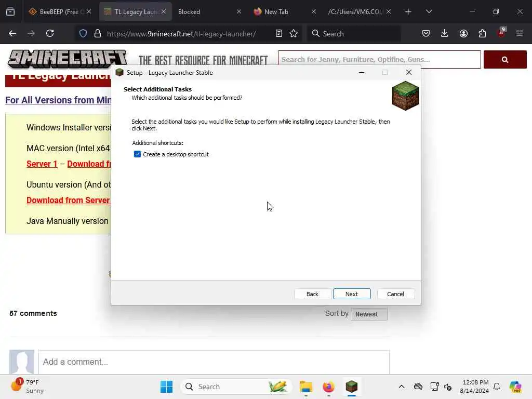The image size is (532, 399).
Task: Click 57 comments heading text
Action: (x=33, y=313)
